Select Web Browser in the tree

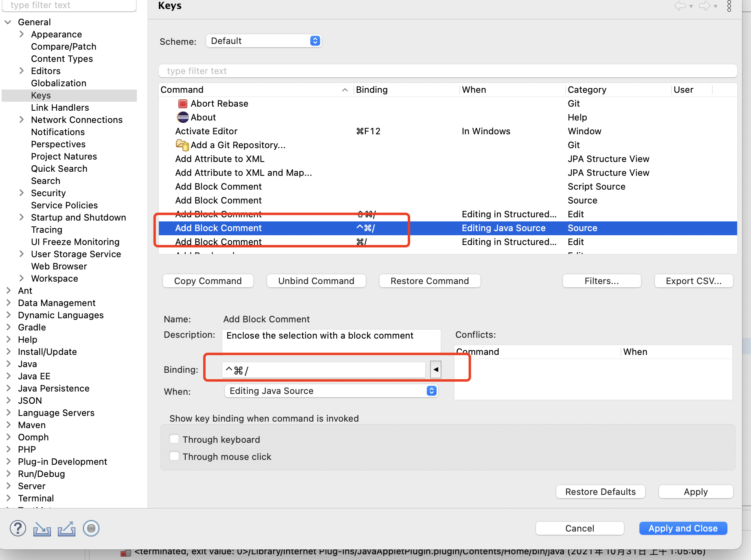pyautogui.click(x=59, y=266)
